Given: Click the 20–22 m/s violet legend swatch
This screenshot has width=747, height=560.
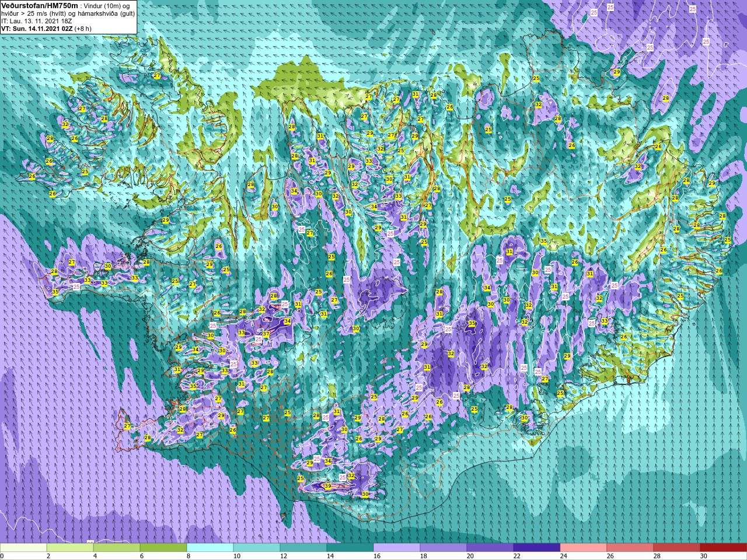Looking at the screenshot, I should click(490, 548).
